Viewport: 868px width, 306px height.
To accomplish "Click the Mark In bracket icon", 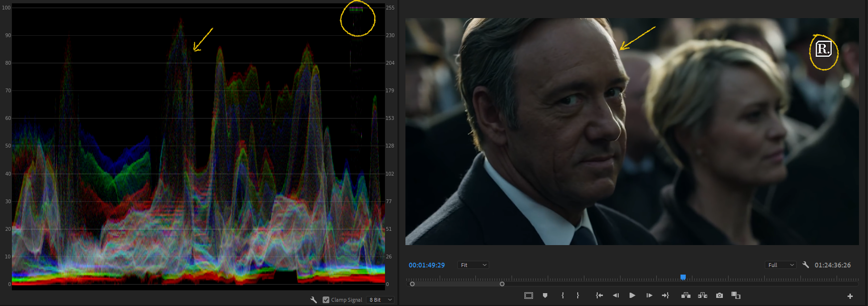I will (562, 296).
